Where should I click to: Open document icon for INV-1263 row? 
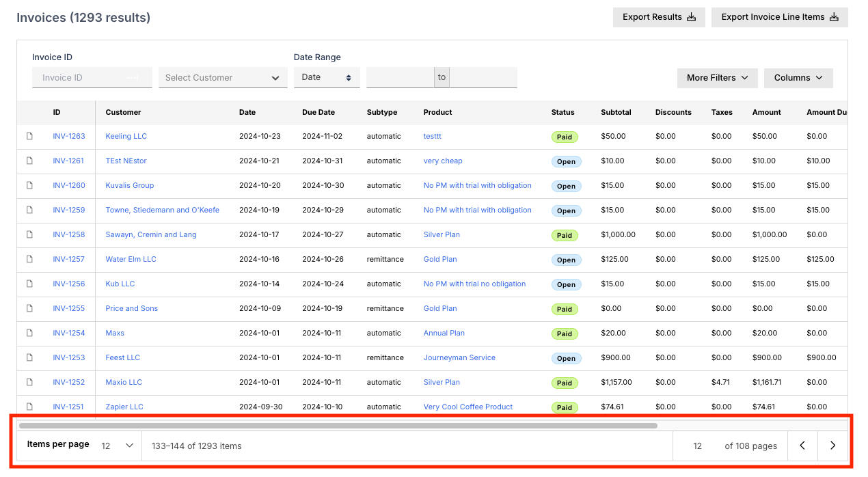pyautogui.click(x=29, y=136)
